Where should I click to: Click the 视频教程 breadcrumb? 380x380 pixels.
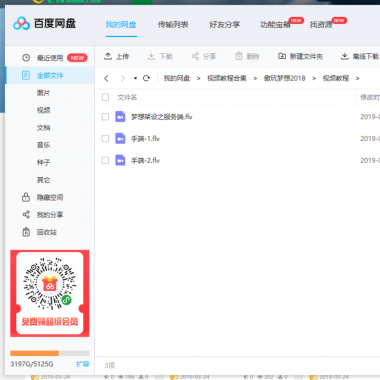point(336,78)
